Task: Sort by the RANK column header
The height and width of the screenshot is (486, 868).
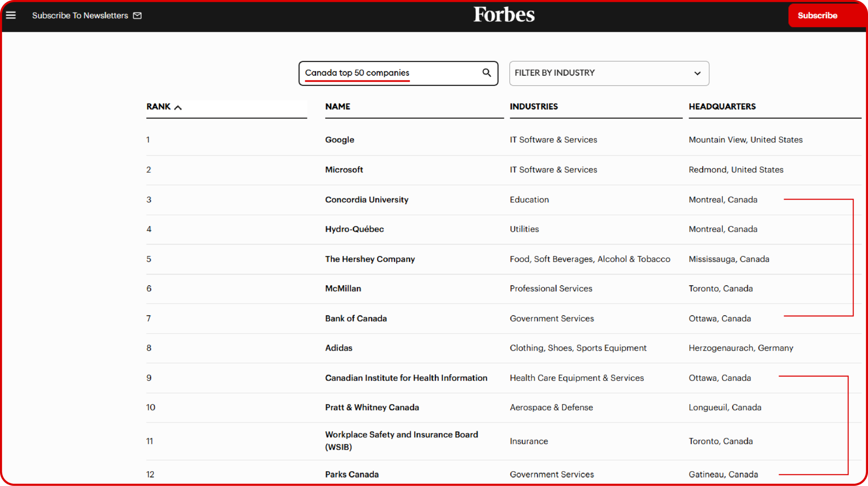Action: click(159, 107)
